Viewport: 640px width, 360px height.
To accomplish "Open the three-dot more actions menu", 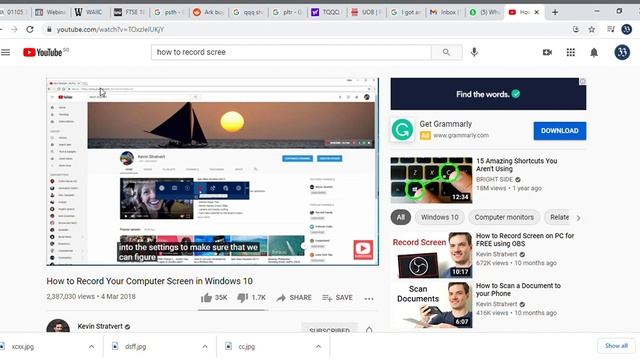I will pos(369,298).
